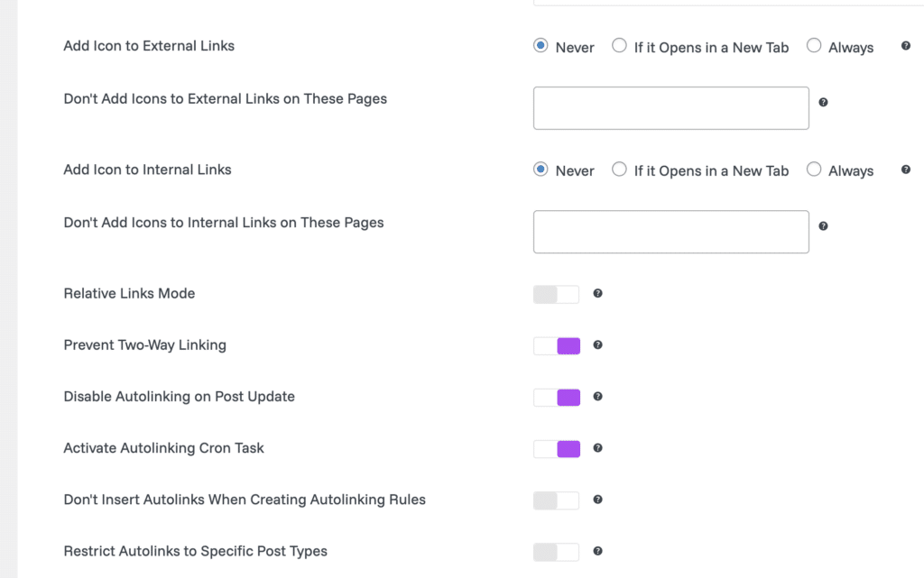The height and width of the screenshot is (578, 924).
Task: View help for Relative Links Mode
Action: pos(597,293)
